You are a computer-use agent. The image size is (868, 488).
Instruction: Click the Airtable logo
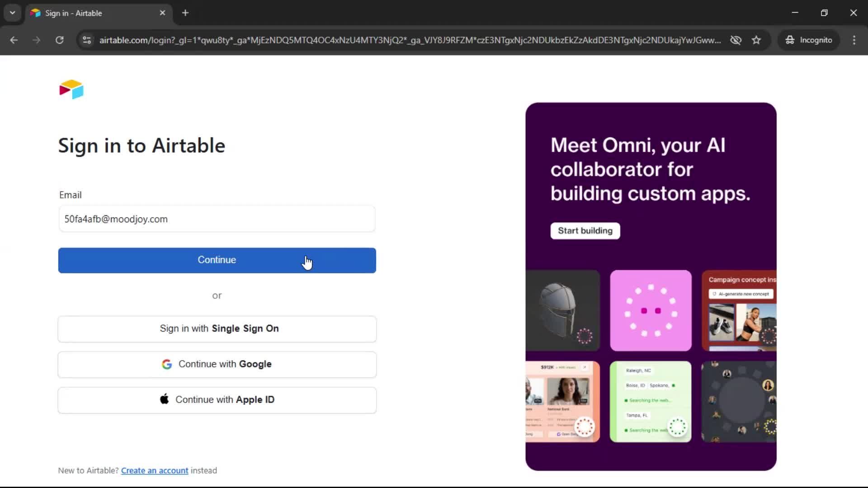coord(71,89)
